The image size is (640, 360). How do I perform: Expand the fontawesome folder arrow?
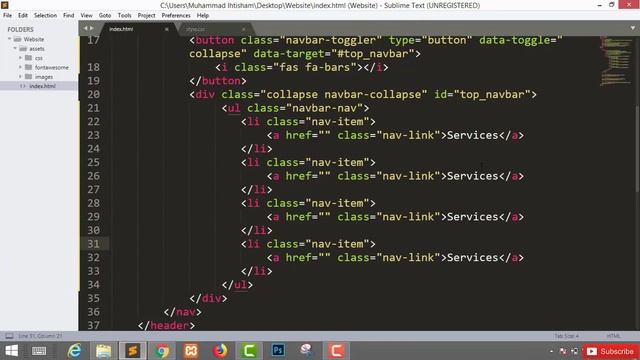pyautogui.click(x=20, y=67)
